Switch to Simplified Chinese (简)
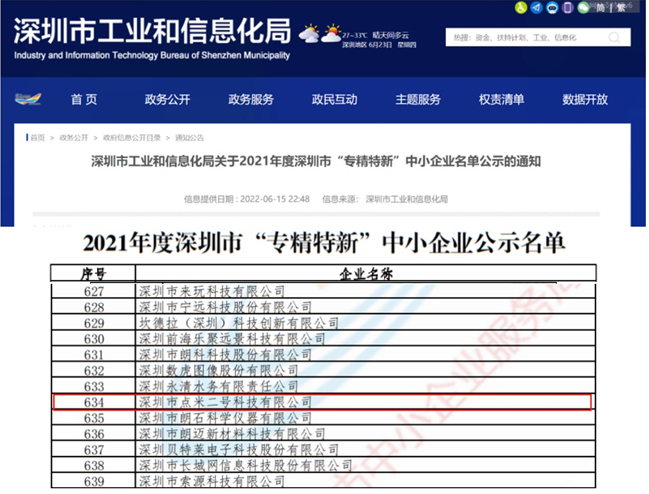The width and height of the screenshot is (649, 494). (x=602, y=8)
